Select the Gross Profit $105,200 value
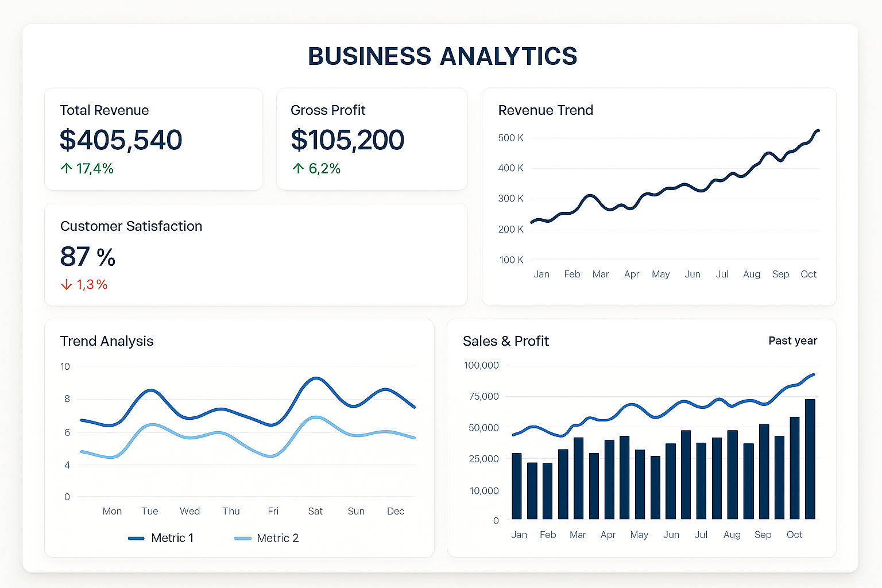 [347, 140]
